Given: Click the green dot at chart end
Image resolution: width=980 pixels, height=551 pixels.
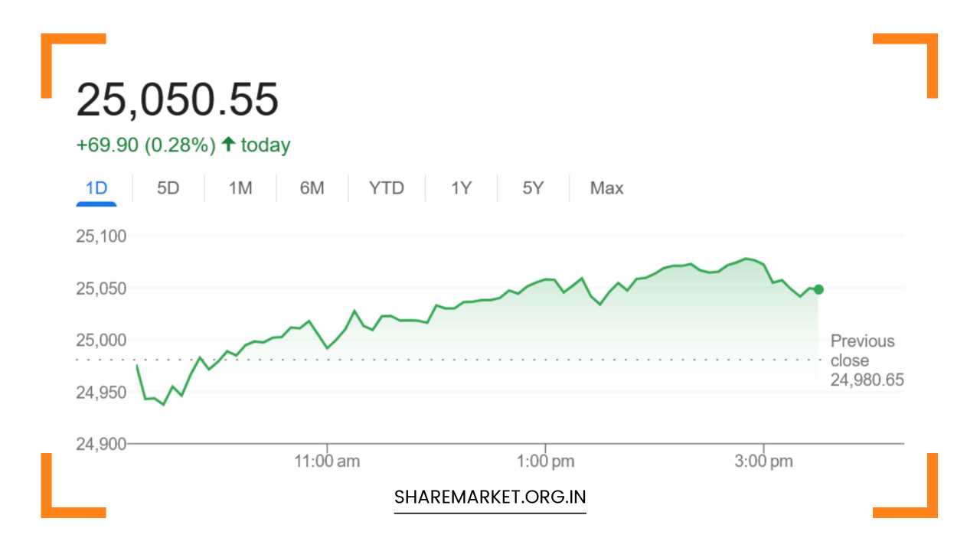Looking at the screenshot, I should (818, 289).
